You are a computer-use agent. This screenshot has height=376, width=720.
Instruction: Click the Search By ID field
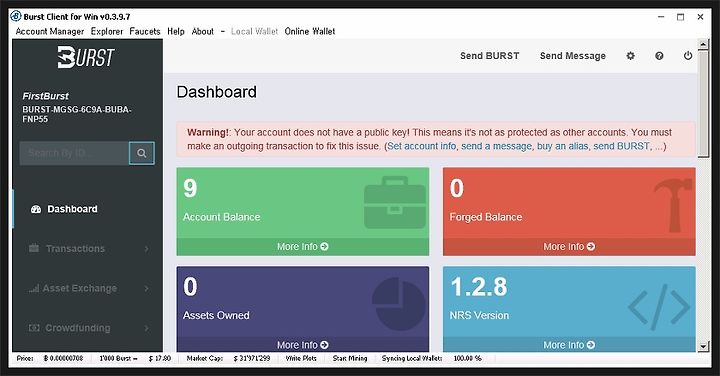[x=74, y=153]
